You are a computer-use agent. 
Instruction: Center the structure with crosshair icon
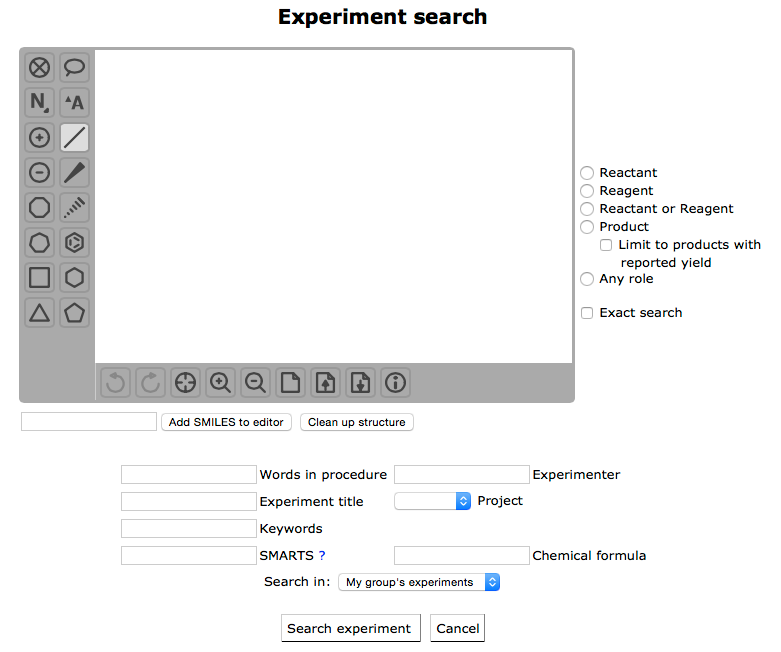185,383
